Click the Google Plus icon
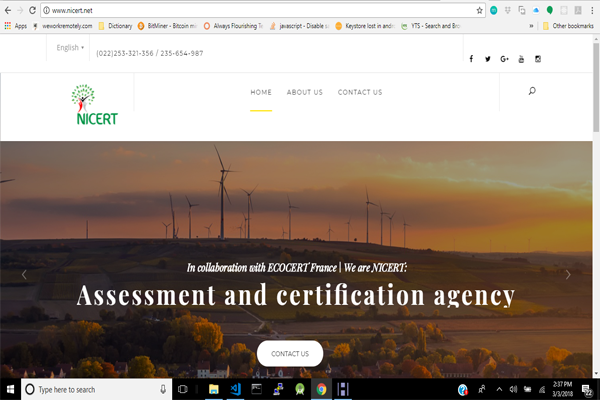This screenshot has height=400, width=600. 504,59
